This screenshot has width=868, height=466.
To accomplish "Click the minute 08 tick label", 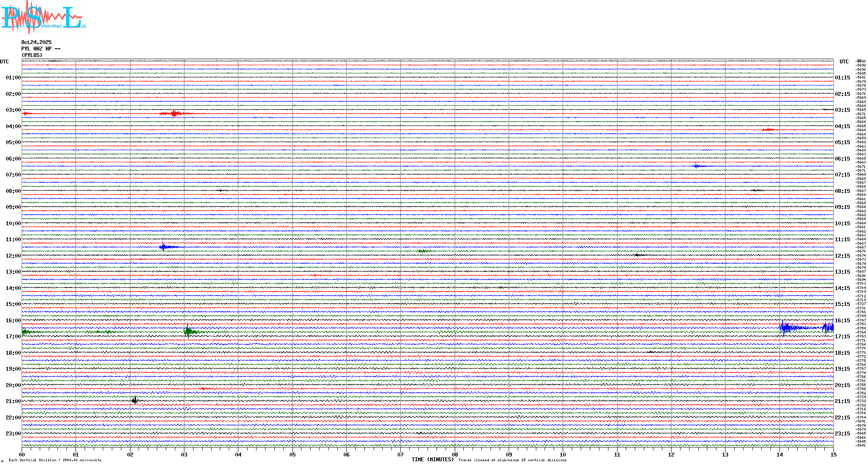I will [455, 454].
